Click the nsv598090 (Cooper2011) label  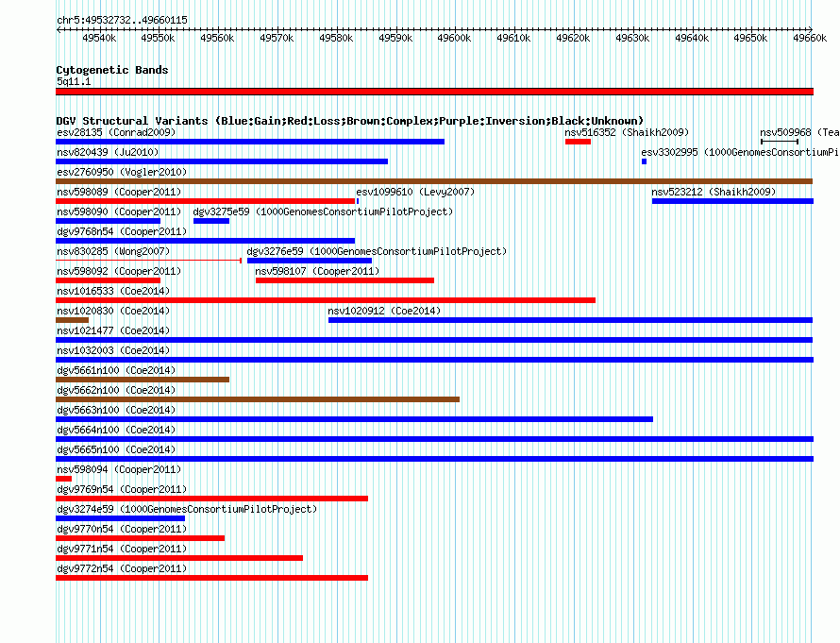click(x=119, y=212)
